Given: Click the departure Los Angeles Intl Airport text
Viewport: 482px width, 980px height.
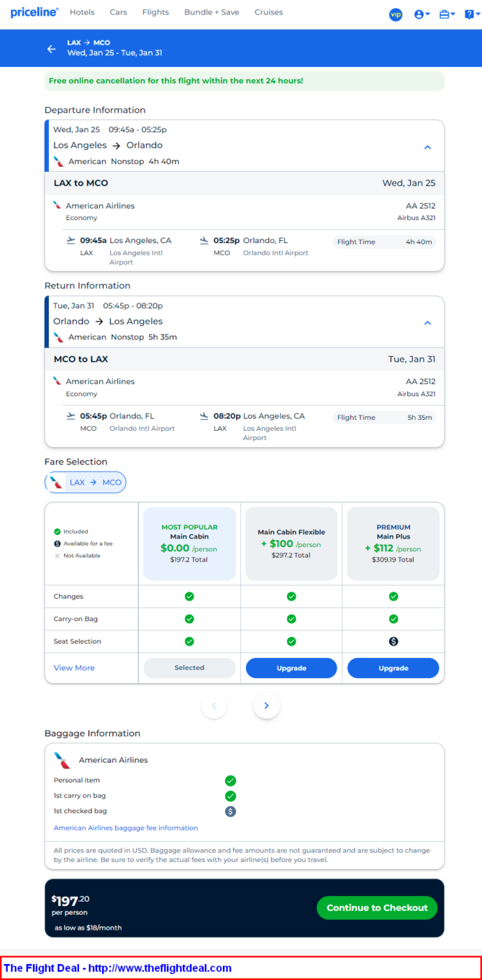Looking at the screenshot, I should (x=135, y=257).
